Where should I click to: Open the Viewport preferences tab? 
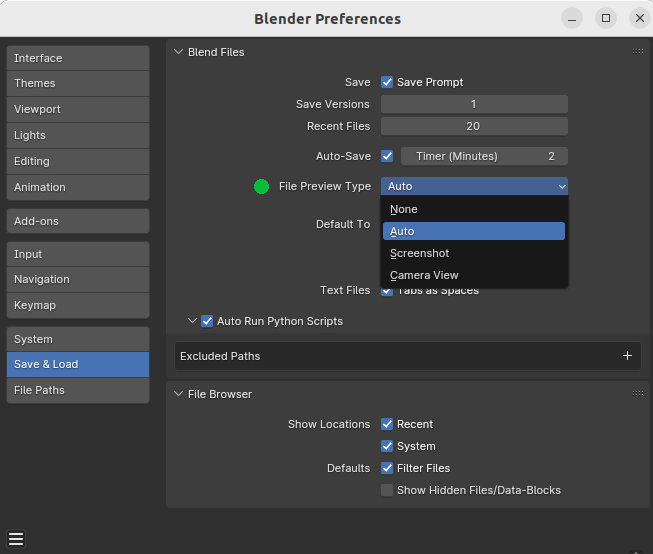point(78,110)
